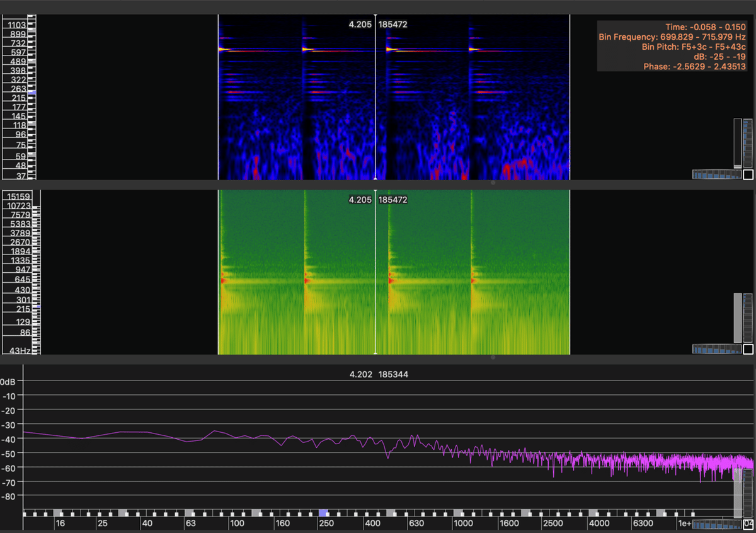Click vertical zoom wheel in top spectrogram pane
The image size is (756, 533).
pos(748,143)
